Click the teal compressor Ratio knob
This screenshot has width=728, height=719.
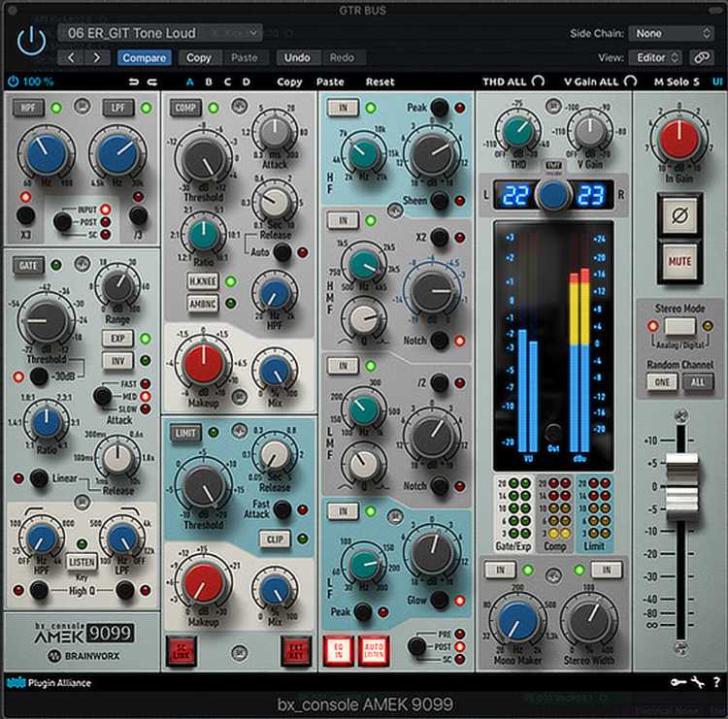click(x=203, y=236)
